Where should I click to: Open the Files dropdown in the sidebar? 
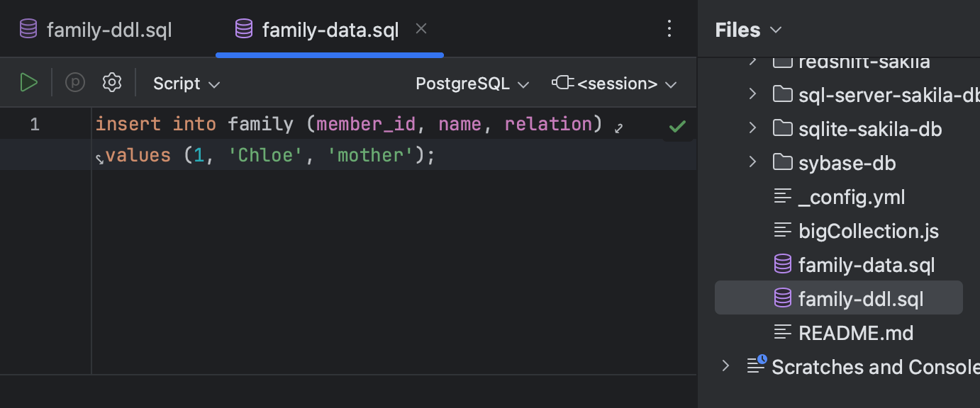(x=748, y=30)
